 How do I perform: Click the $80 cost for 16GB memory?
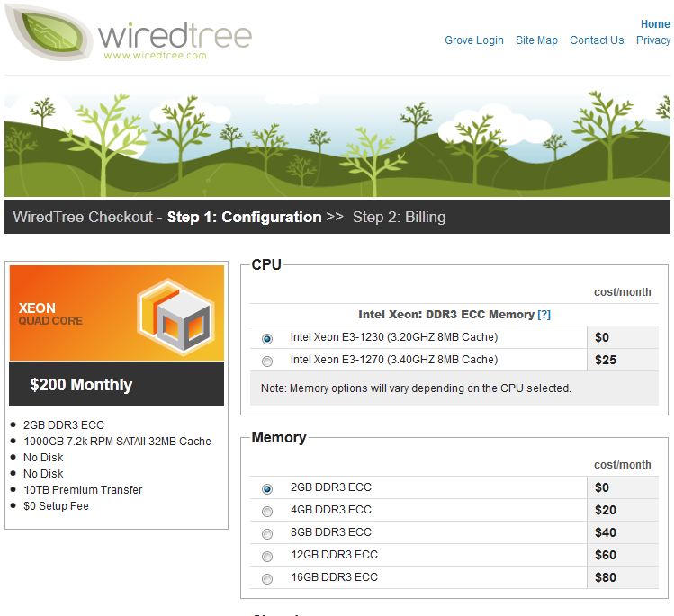tap(606, 577)
